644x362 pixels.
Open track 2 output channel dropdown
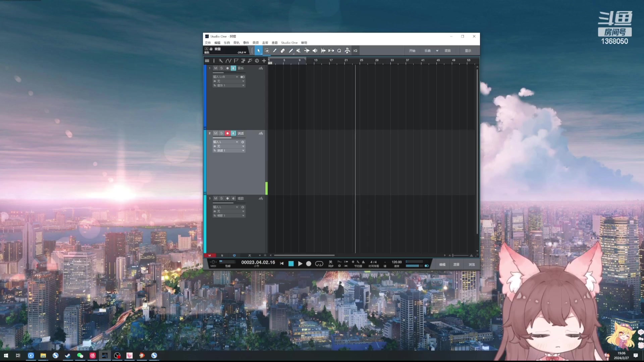(x=229, y=150)
